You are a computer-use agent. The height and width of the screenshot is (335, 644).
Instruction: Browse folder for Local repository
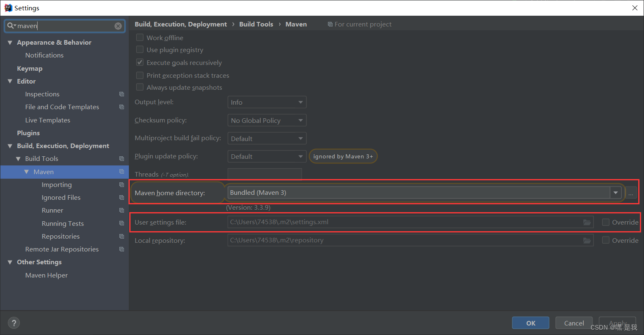587,240
